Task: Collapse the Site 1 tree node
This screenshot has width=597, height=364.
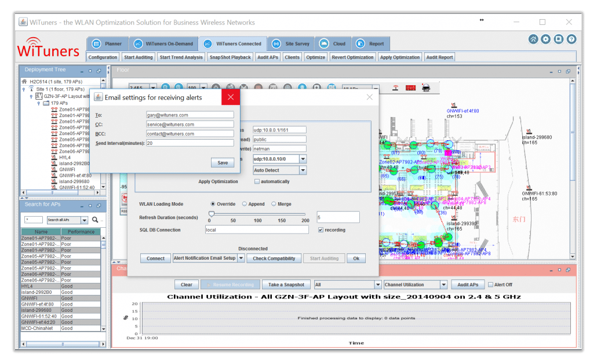Action: tap(24, 89)
